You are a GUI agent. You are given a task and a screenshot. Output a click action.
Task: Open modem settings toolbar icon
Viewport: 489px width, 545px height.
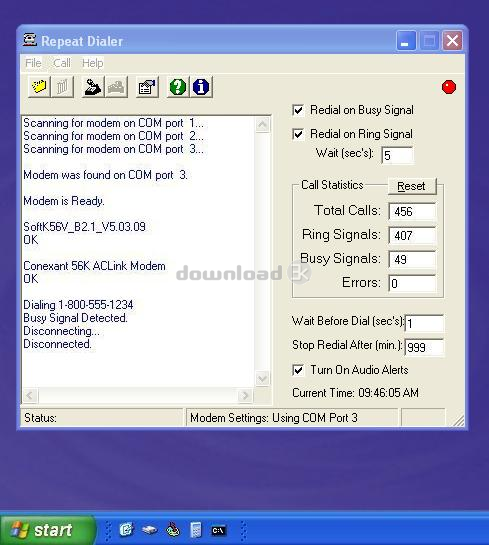pyautogui.click(x=147, y=87)
